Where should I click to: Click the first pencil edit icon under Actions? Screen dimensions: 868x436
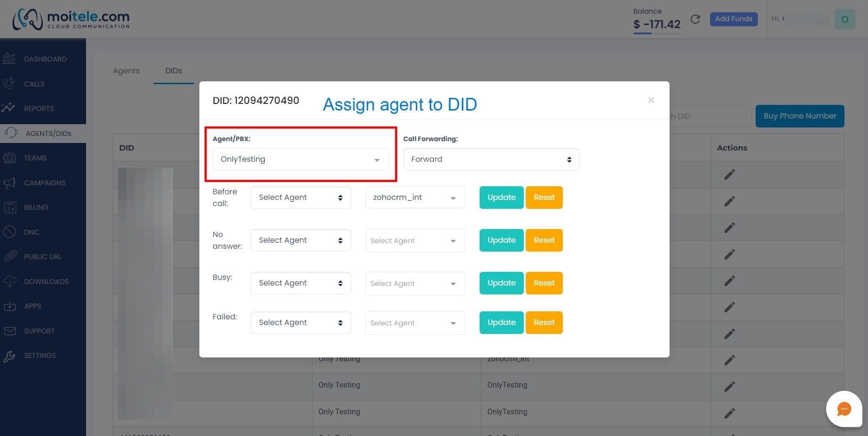pos(729,174)
